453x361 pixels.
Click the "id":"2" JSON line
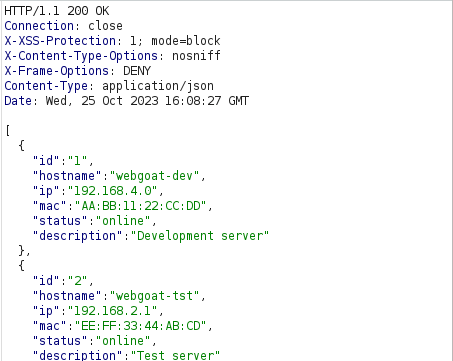(x=63, y=281)
